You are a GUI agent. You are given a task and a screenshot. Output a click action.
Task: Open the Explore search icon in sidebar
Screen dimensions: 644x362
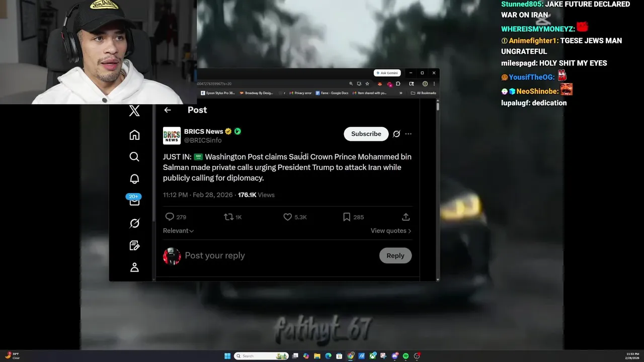pyautogui.click(x=134, y=157)
